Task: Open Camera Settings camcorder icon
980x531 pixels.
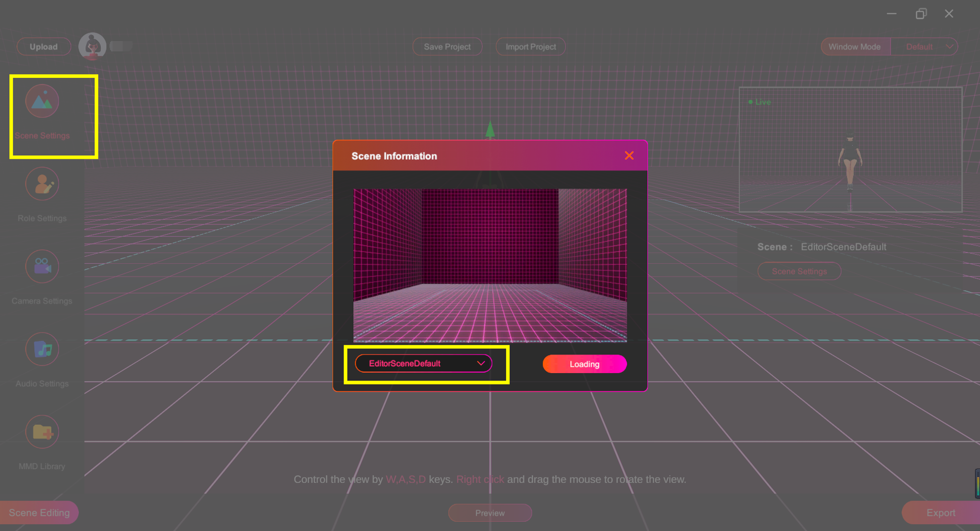Action: [x=42, y=267]
